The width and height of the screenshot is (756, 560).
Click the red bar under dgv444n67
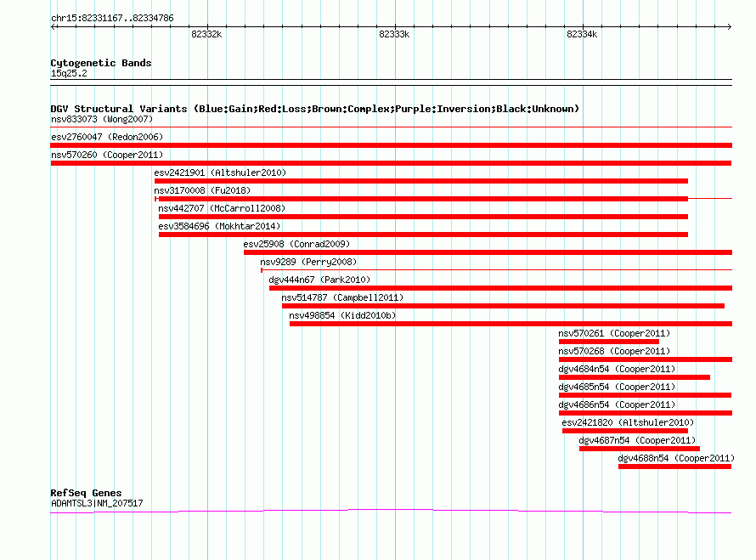tap(500, 288)
